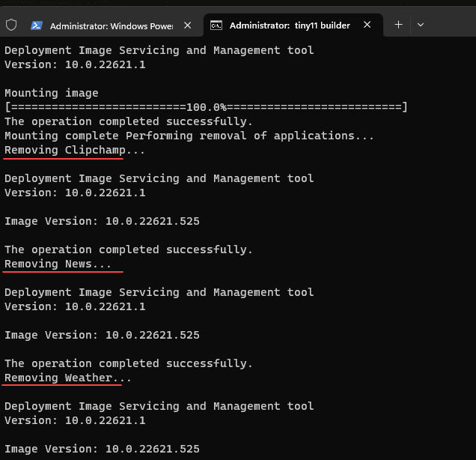Click the PowerShell icon on first tab
The image size is (476, 460).
pyautogui.click(x=36, y=25)
